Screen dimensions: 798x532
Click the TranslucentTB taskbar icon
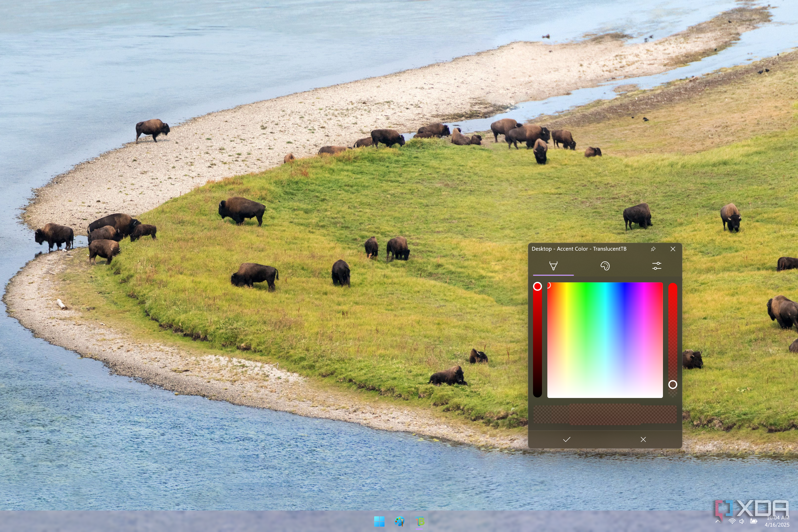pyautogui.click(x=420, y=522)
